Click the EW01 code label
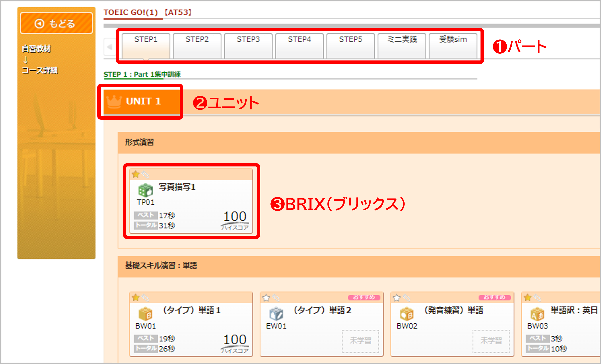The height and width of the screenshot is (364, 601). coord(276,326)
